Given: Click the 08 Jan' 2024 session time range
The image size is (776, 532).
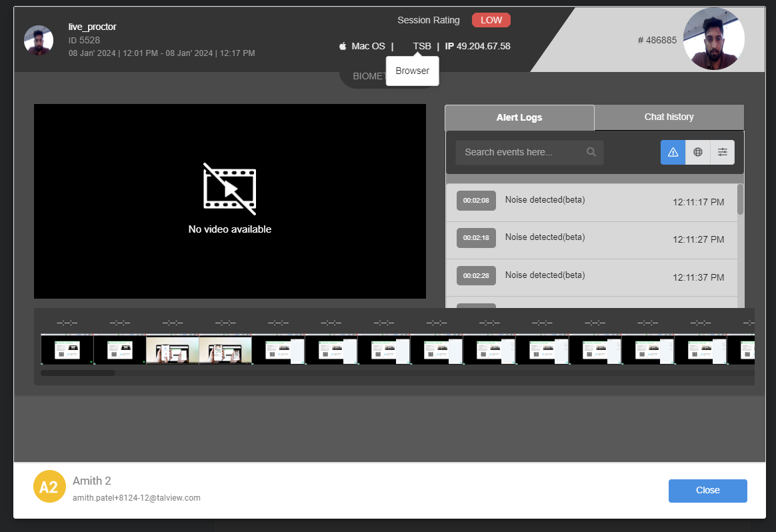Looking at the screenshot, I should (162, 53).
